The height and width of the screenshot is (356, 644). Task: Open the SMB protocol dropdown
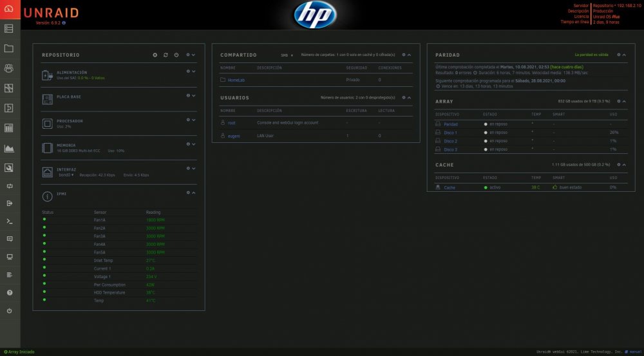coord(287,55)
